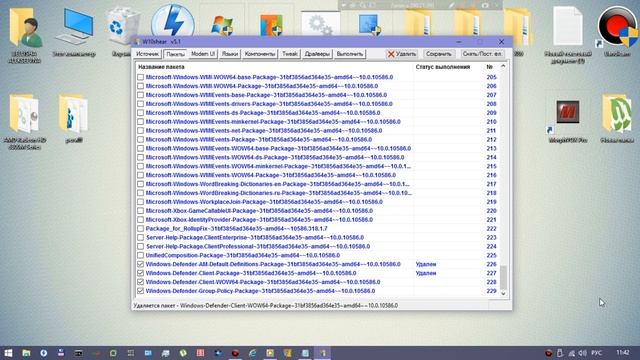Switch to the Компоненты tab
The height and width of the screenshot is (360, 640).
click(x=260, y=54)
